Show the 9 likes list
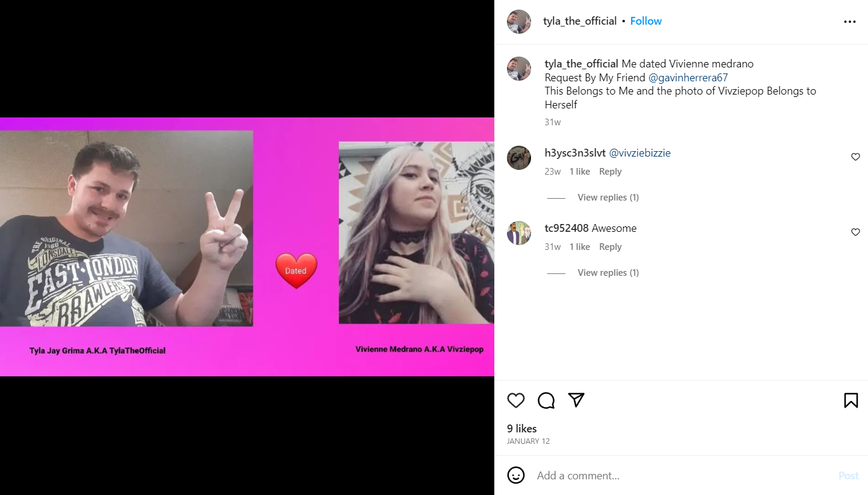Viewport: 868px width, 495px height. point(521,429)
